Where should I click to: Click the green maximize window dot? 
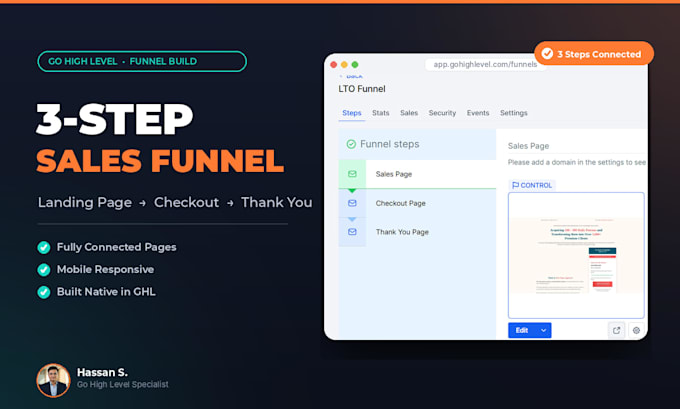355,65
